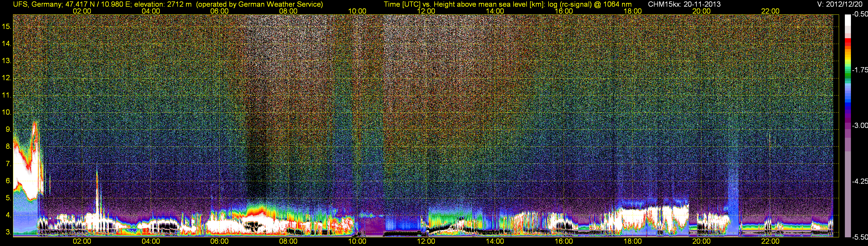Click the '14:00' label on the top time axis
The width and height of the screenshot is (868, 246).
(495, 11)
